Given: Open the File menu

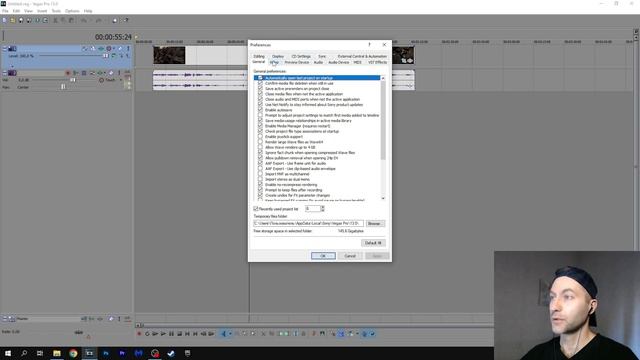Looking at the screenshot, I should (5, 11).
